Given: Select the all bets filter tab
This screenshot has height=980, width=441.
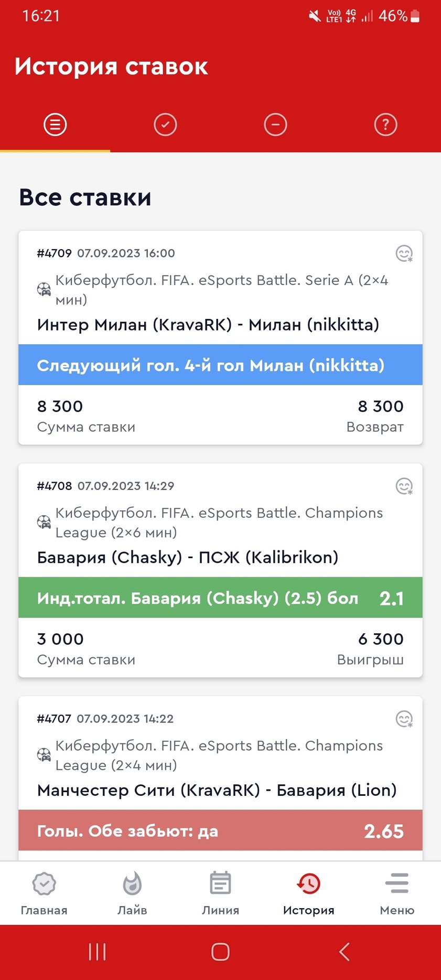Looking at the screenshot, I should [x=55, y=125].
